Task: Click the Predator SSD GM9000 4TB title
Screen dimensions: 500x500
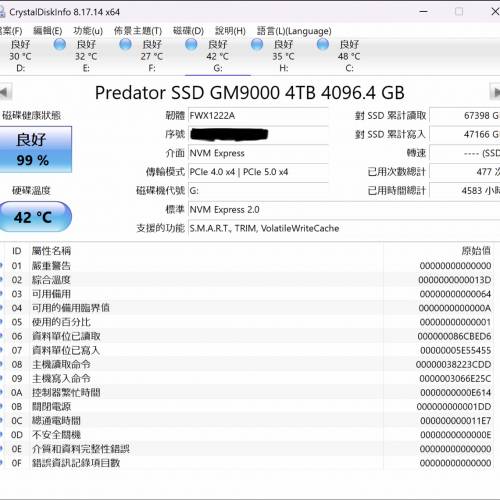Action: click(250, 93)
